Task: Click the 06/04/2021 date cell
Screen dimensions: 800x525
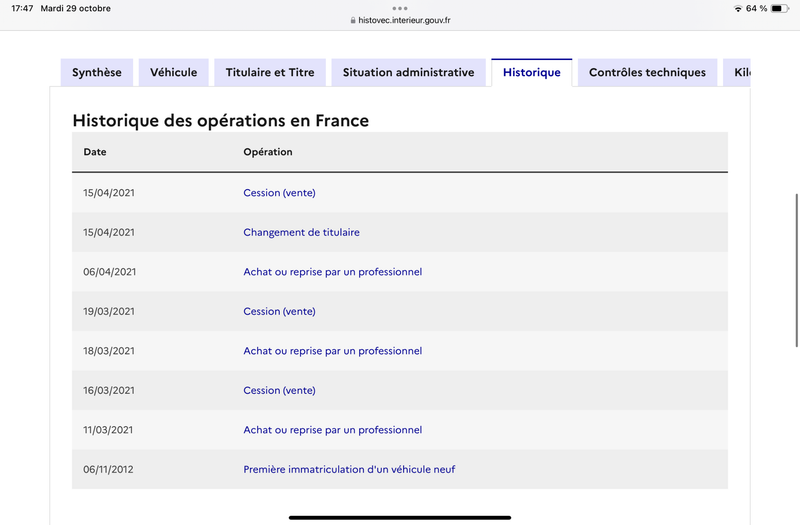Action: (x=110, y=272)
